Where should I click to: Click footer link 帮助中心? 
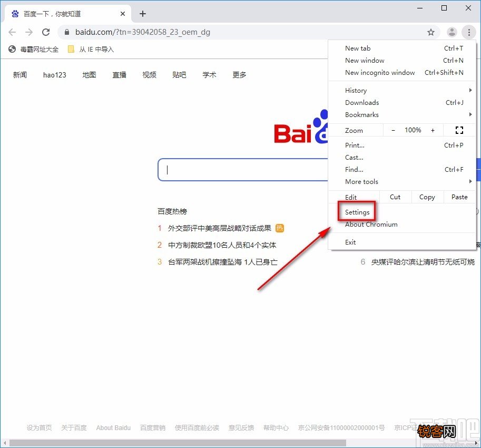point(276,427)
